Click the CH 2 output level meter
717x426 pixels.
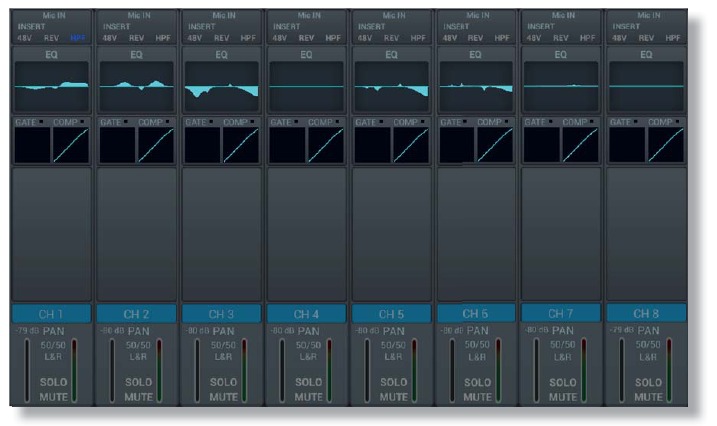pyautogui.click(x=159, y=371)
